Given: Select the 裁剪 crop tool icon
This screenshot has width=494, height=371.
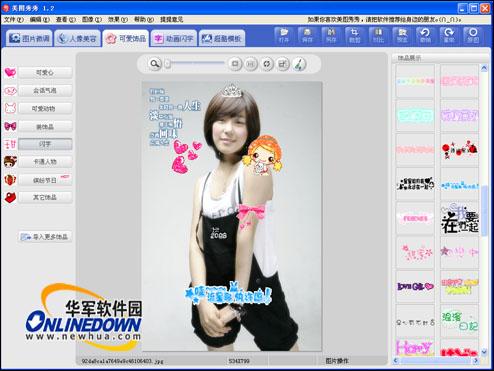Looking at the screenshot, I should pyautogui.click(x=354, y=36).
